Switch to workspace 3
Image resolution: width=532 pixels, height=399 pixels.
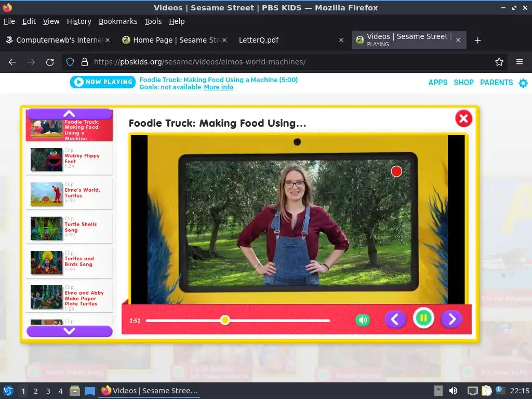[x=48, y=391]
